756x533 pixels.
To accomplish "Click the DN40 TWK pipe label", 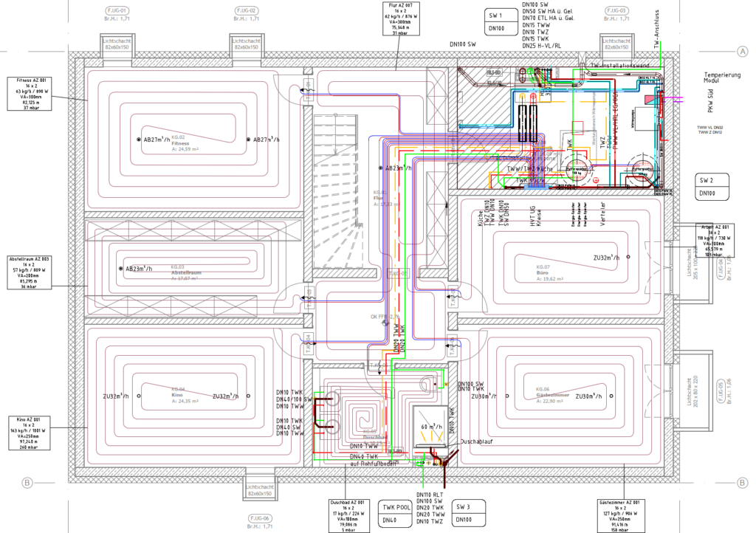I will tap(363, 456).
